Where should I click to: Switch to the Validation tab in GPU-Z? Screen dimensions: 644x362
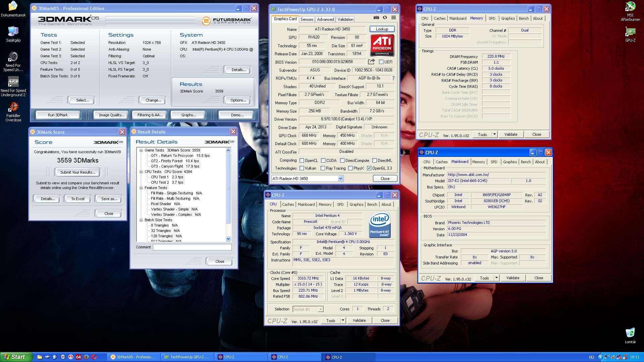click(x=345, y=19)
